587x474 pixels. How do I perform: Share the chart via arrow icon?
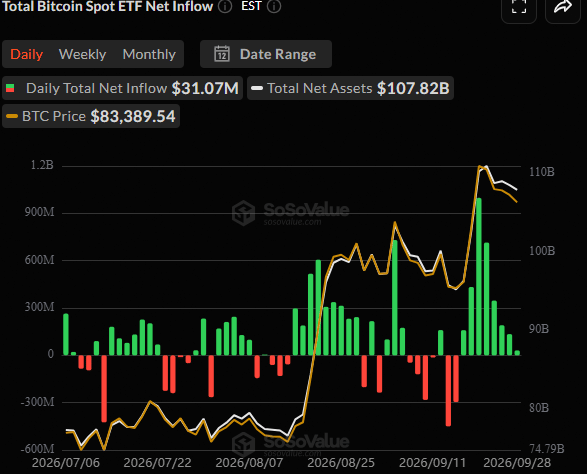(x=563, y=7)
